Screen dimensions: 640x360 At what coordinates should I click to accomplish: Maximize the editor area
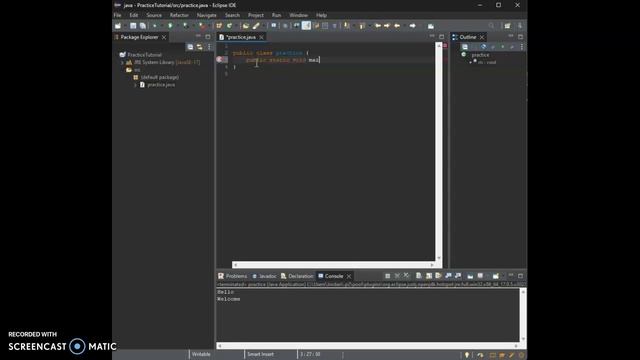pyautogui.click(x=442, y=37)
